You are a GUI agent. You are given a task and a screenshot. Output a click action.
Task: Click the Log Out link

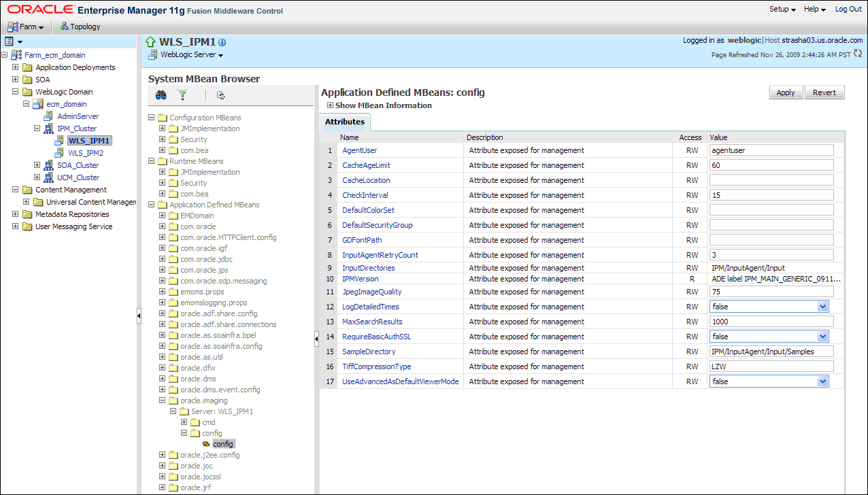tap(848, 9)
